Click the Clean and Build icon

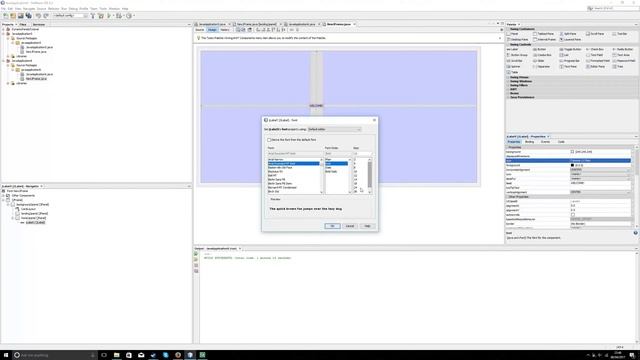(x=101, y=16)
